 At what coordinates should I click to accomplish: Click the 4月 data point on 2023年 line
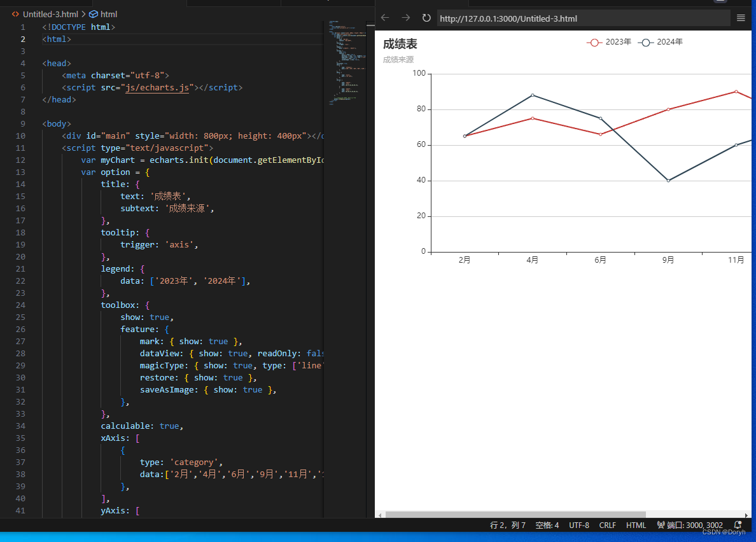532,118
